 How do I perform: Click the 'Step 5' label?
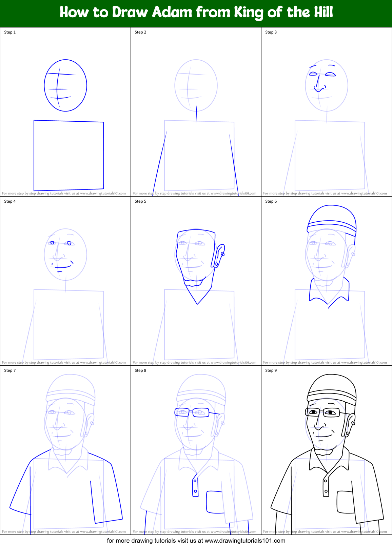point(140,201)
